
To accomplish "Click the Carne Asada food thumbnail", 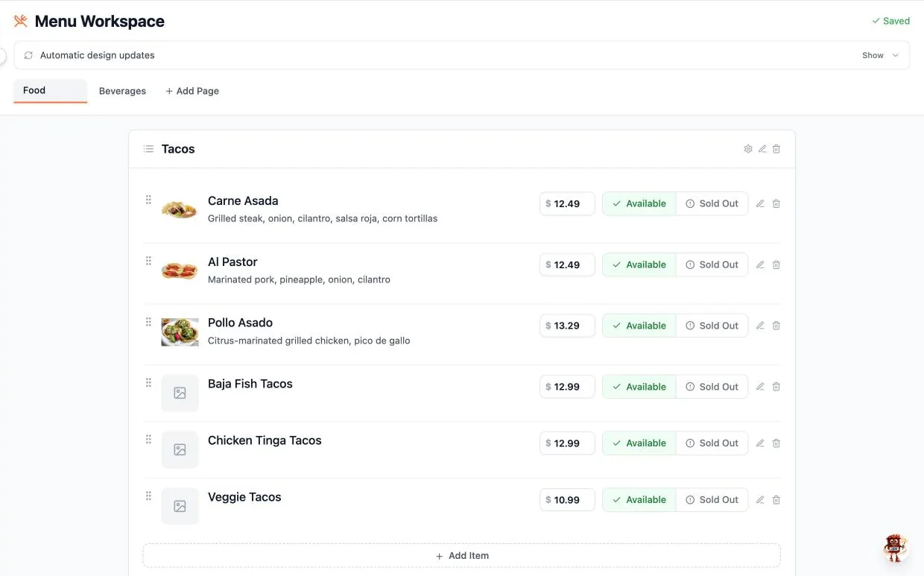I will click(x=180, y=209).
